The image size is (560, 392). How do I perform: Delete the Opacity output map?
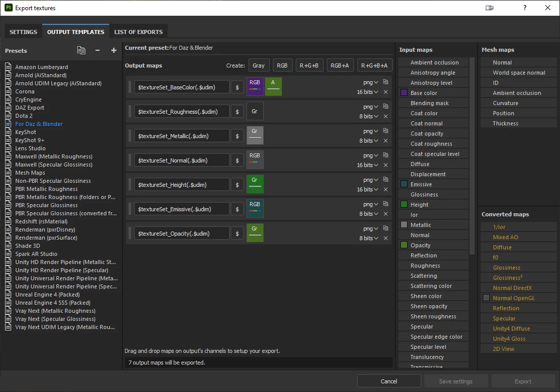[x=386, y=238]
